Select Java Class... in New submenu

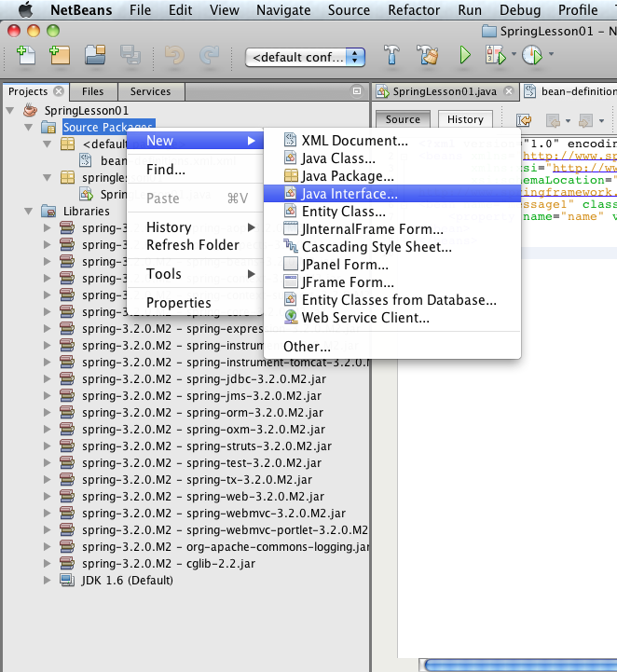coord(392,158)
